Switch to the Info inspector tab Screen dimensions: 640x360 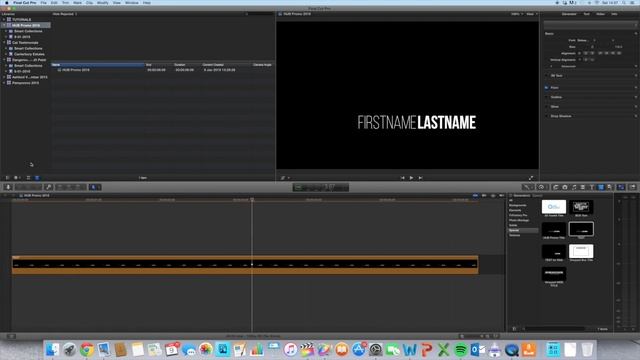click(614, 14)
